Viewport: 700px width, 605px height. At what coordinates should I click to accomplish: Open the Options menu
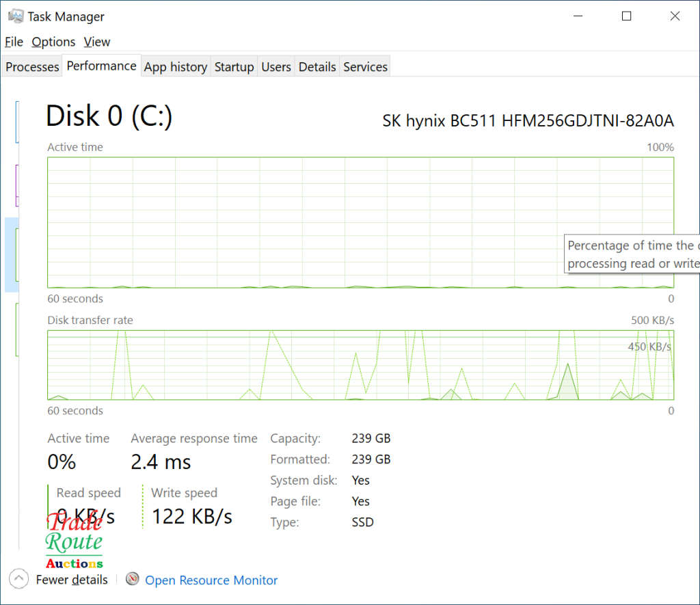coord(53,42)
